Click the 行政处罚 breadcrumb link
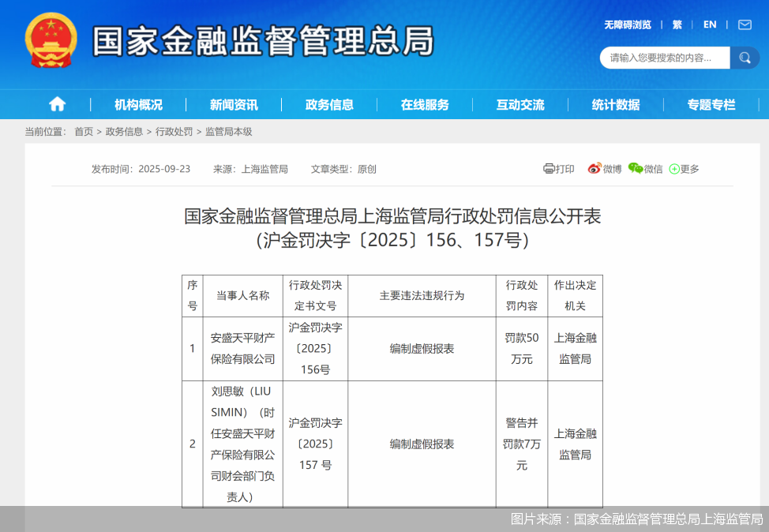 (174, 132)
